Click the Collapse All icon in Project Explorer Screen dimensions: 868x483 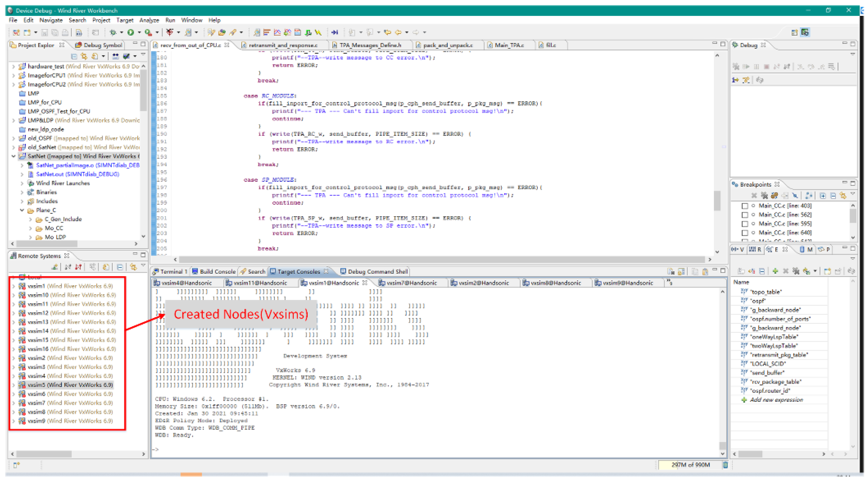(x=74, y=56)
